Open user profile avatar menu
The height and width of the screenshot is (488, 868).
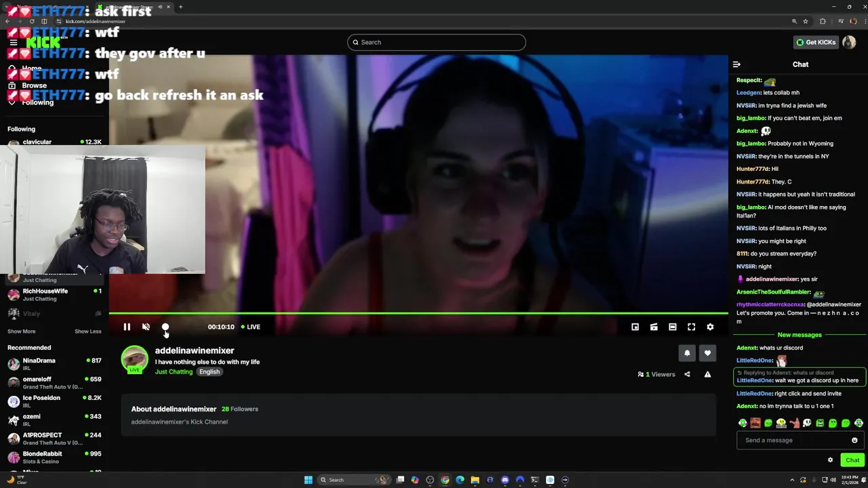pos(849,42)
